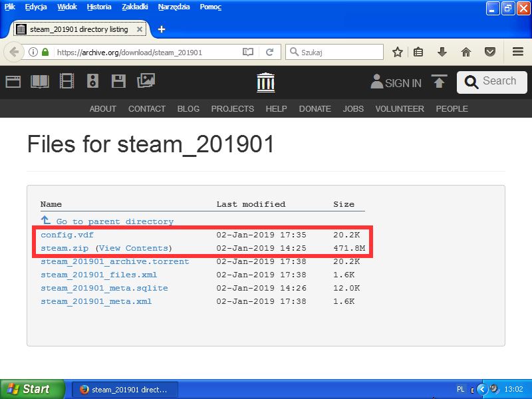Click the 13:02 taskbar clock
Screen dimensions: 532x399
(x=513, y=389)
